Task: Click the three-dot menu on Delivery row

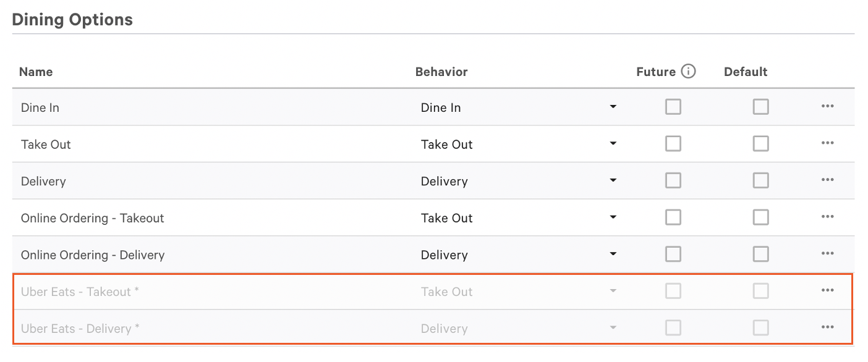Action: click(827, 180)
